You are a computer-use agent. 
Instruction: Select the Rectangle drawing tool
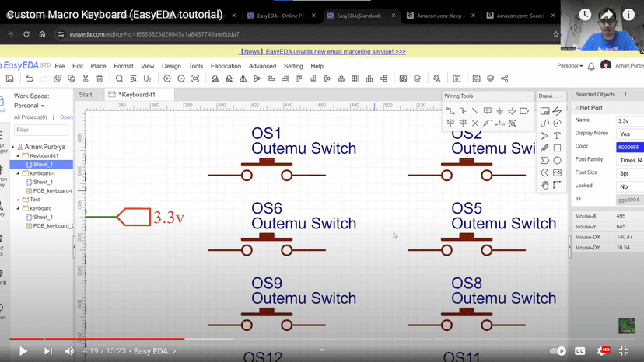tap(557, 148)
